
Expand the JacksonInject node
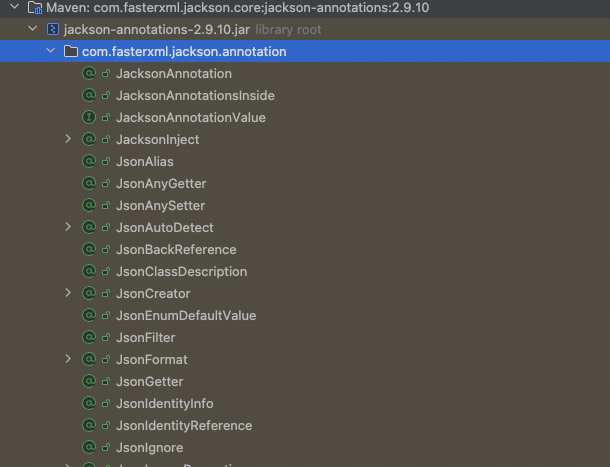[x=68, y=140]
